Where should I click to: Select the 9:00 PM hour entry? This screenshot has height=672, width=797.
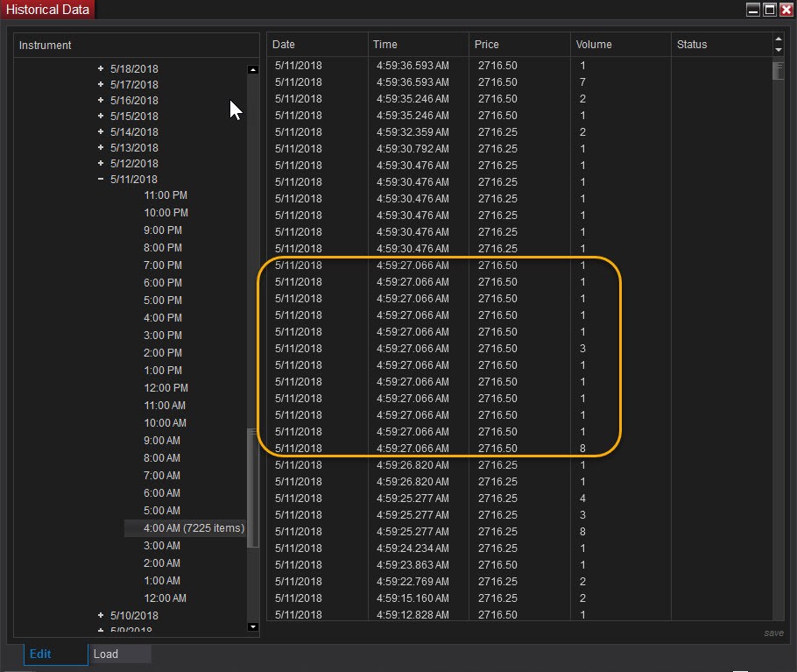163,230
